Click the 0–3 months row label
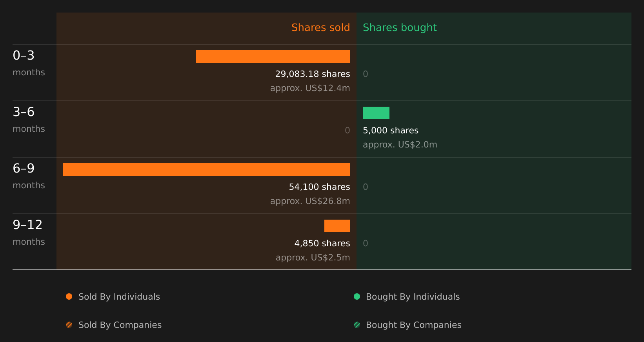 pyautogui.click(x=29, y=63)
